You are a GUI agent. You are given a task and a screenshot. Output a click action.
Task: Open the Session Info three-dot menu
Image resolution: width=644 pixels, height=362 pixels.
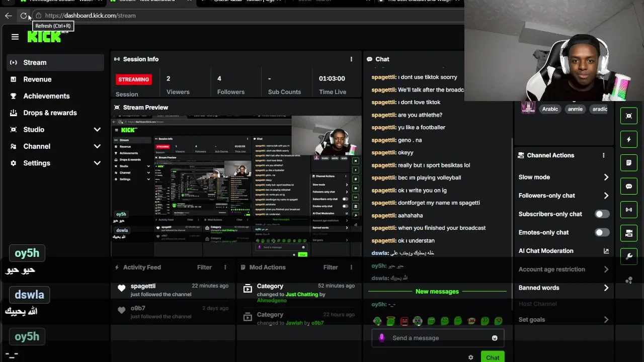coord(351,59)
